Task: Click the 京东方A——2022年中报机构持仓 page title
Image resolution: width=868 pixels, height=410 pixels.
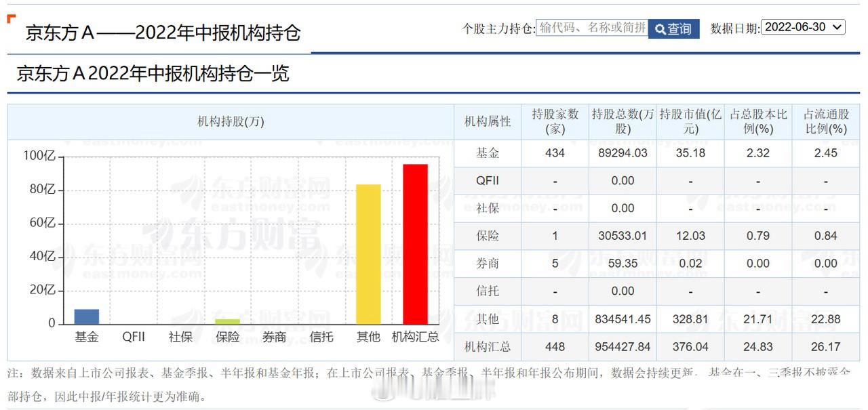Action: point(163,33)
